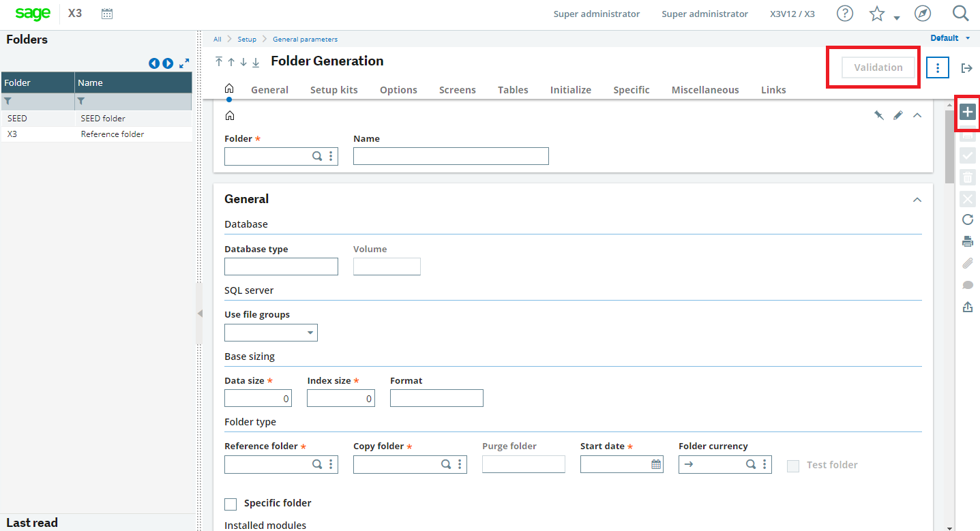Image resolution: width=980 pixels, height=531 pixels.
Task: Switch to the Miscellaneous tab
Action: point(704,89)
